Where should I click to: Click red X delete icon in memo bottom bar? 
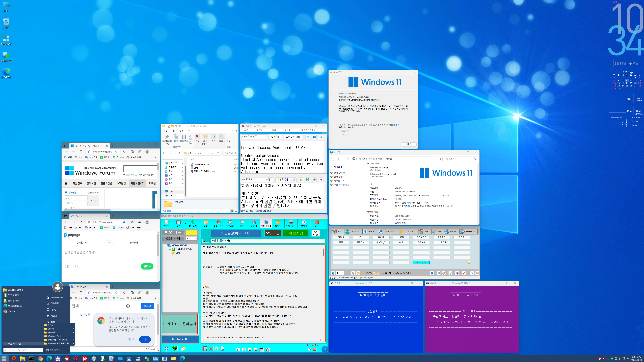click(x=211, y=349)
